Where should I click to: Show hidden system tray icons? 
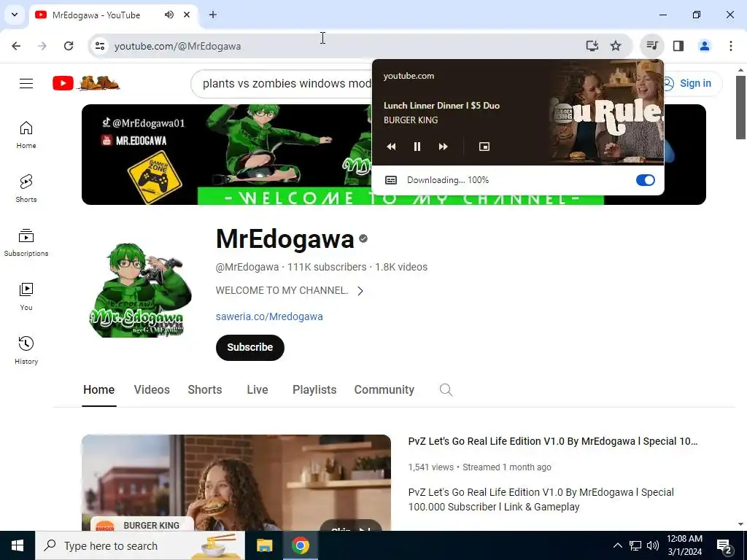617,545
